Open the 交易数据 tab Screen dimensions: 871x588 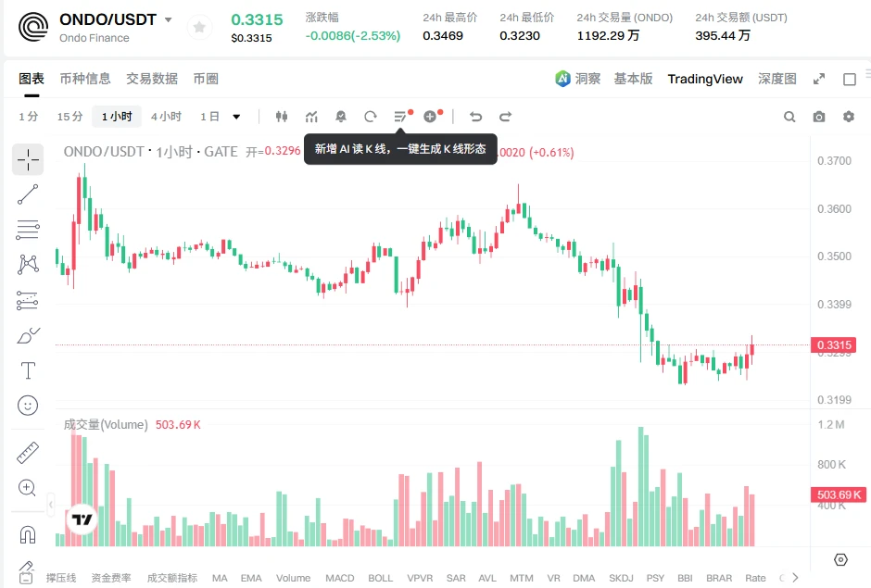pyautogui.click(x=152, y=79)
